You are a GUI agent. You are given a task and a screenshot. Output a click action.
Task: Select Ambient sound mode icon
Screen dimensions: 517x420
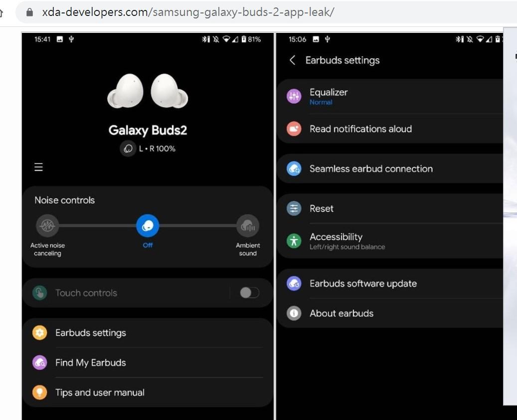click(247, 226)
